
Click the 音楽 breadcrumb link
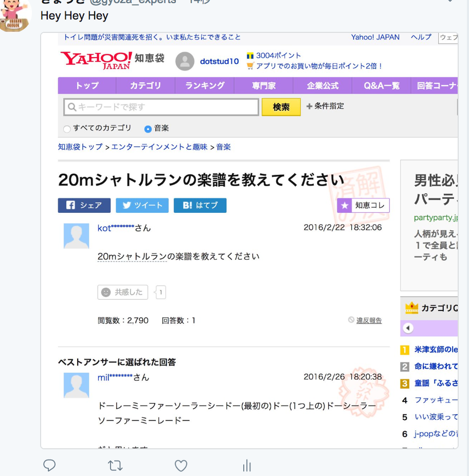(x=224, y=147)
